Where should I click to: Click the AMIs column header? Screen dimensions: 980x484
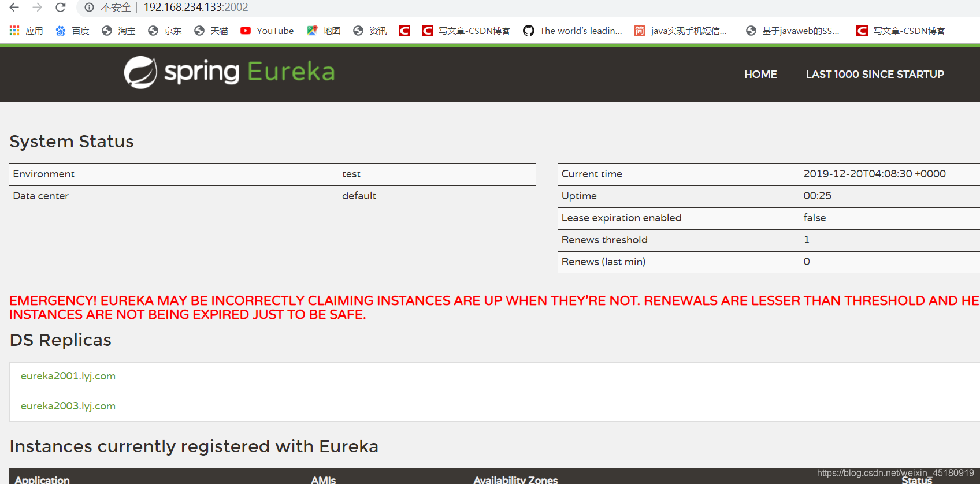pos(323,479)
